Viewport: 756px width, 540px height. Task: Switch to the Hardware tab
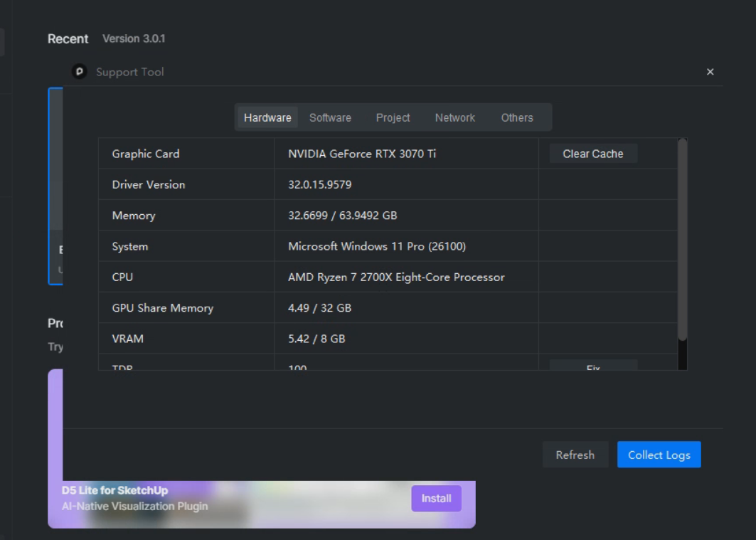(x=267, y=117)
